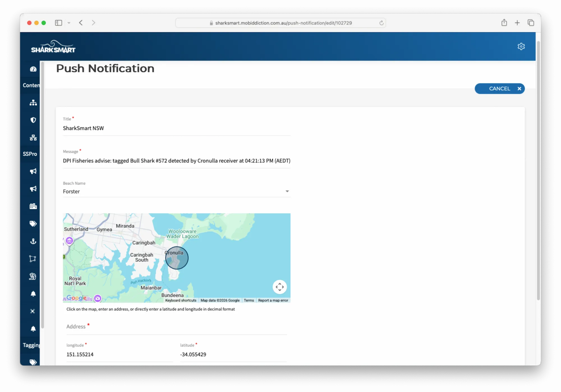The image size is (561, 392).
Task: Click the page vertical scrollbar
Action: click(538, 171)
